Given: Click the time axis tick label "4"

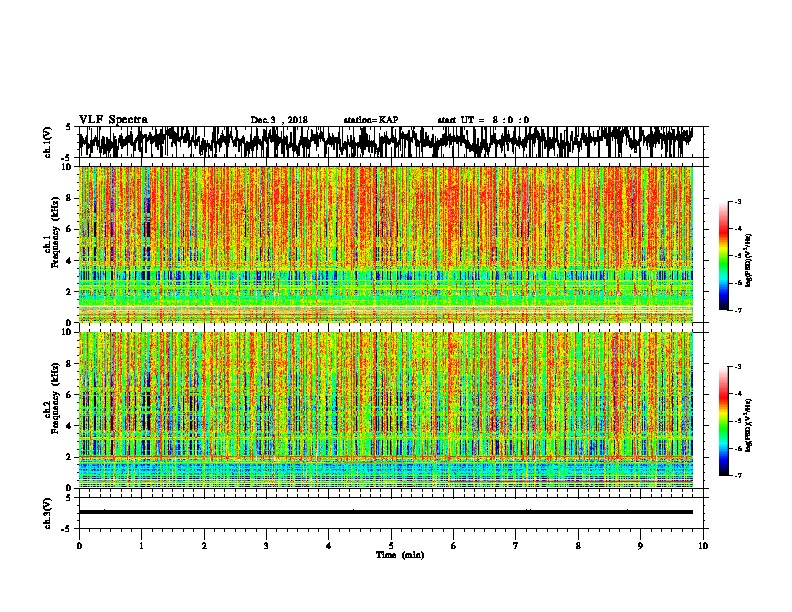Looking at the screenshot, I should (329, 546).
